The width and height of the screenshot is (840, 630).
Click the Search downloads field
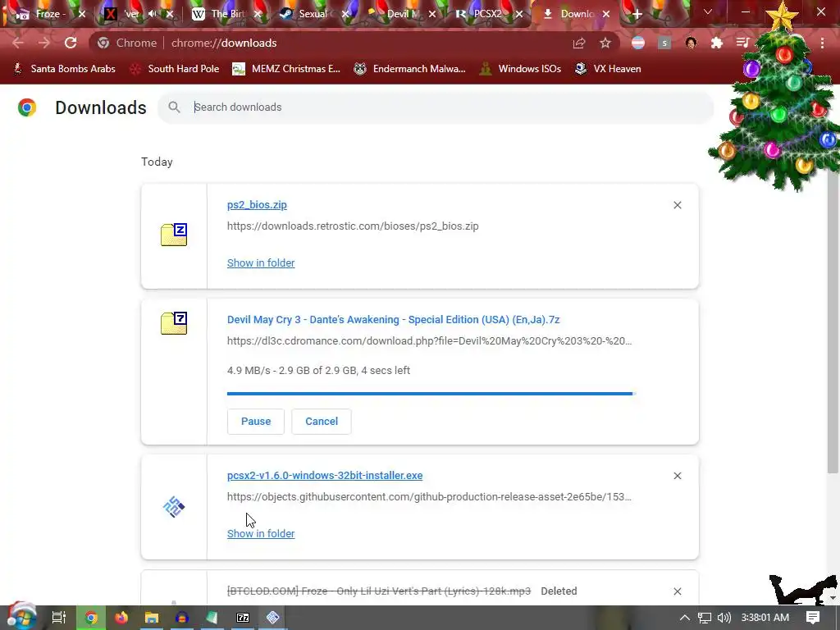pos(436,107)
